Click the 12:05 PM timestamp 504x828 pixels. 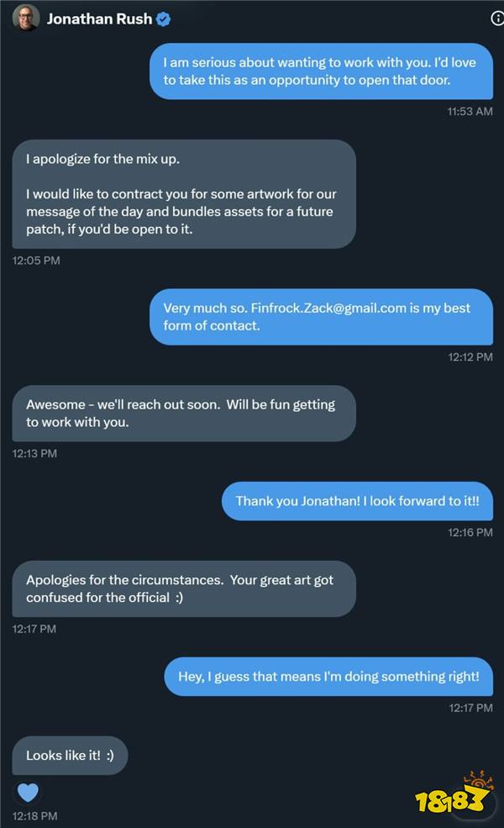point(36,261)
